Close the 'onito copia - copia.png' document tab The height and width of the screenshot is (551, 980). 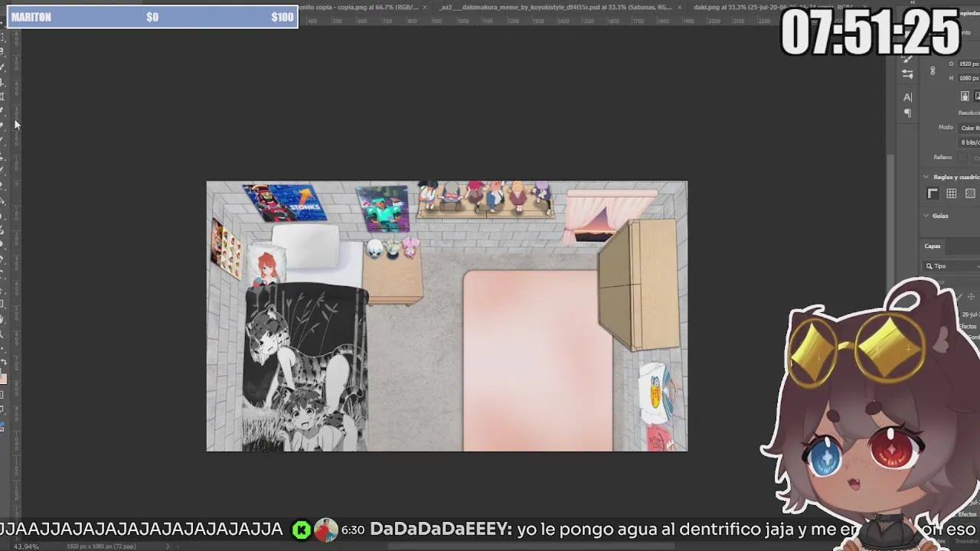tap(425, 7)
